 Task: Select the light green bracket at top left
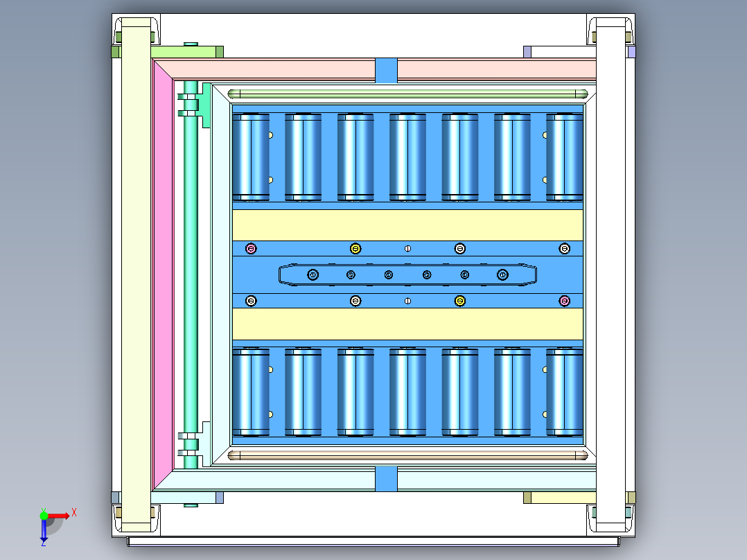point(187,52)
